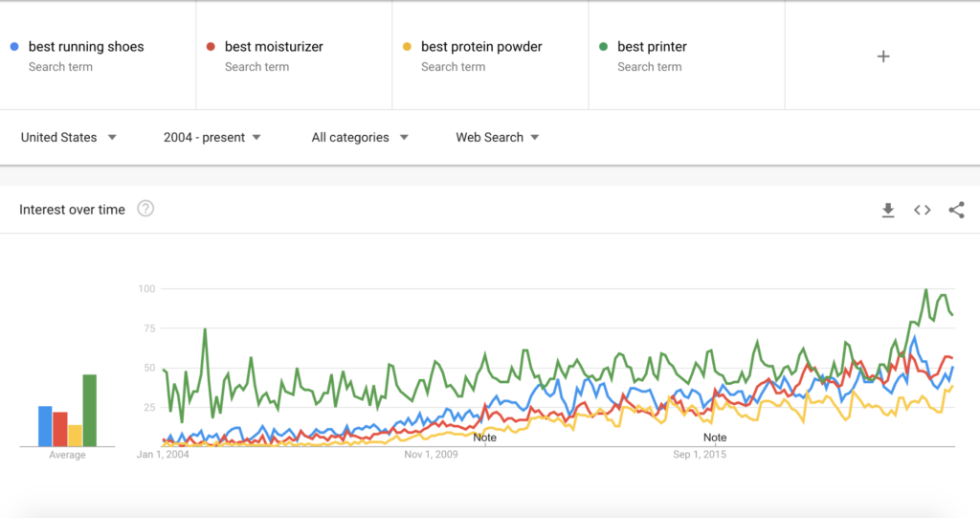Click green dot next to best printer
This screenshot has width=980, height=518.
click(x=602, y=46)
